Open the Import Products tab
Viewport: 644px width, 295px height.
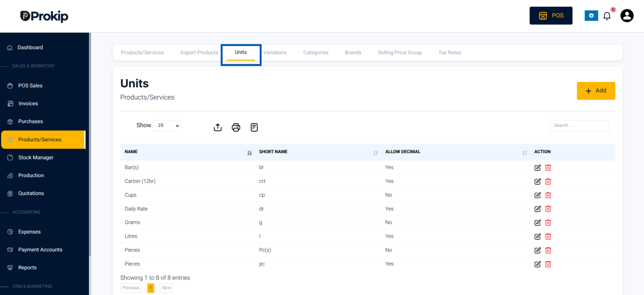199,53
